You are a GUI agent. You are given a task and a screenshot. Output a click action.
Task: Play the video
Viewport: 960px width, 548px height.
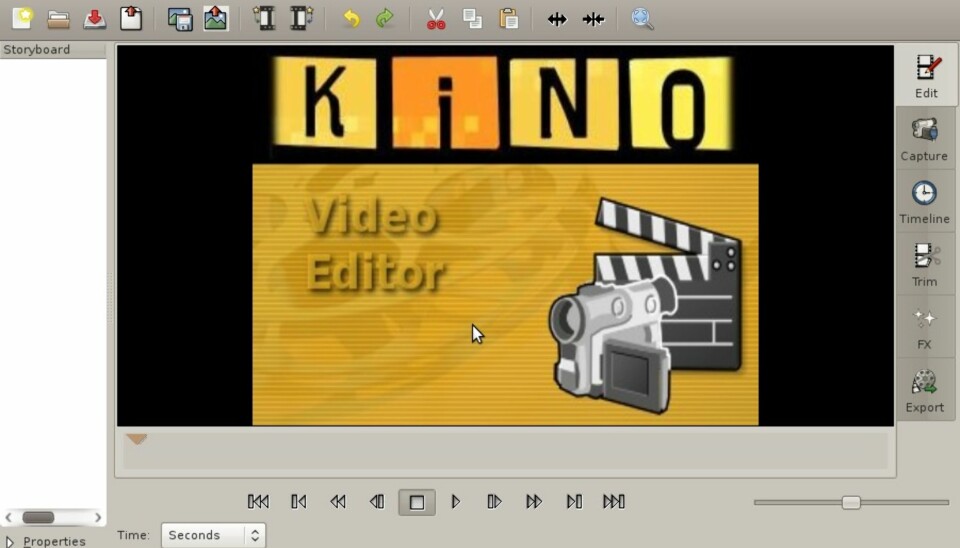coord(456,502)
